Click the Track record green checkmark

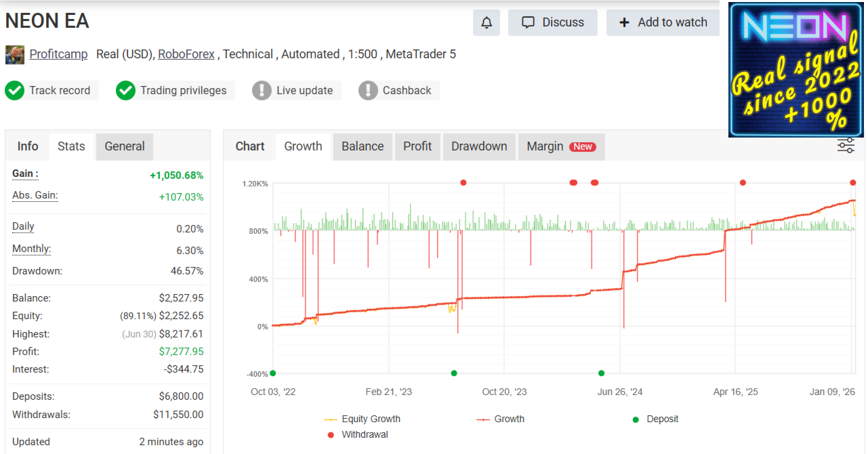14,90
